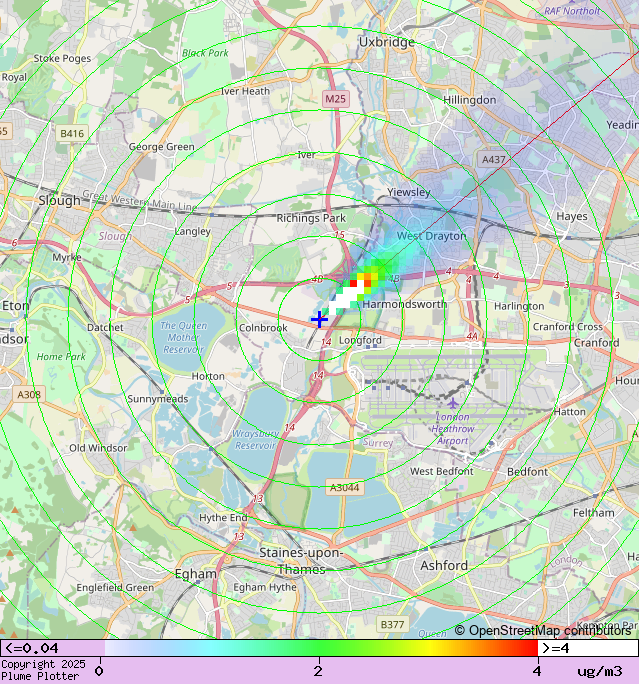
Task: Click the Slough town label
Action: click(59, 201)
